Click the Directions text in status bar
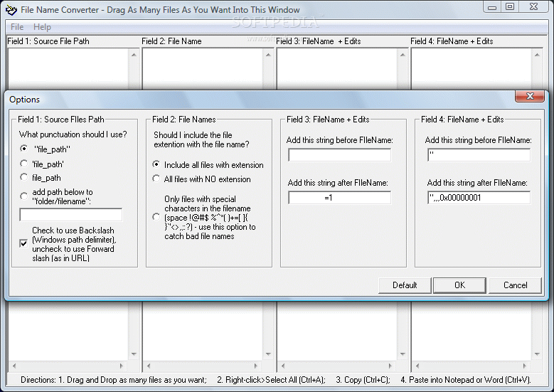Screen dimensions: 554x392 pos(276,380)
